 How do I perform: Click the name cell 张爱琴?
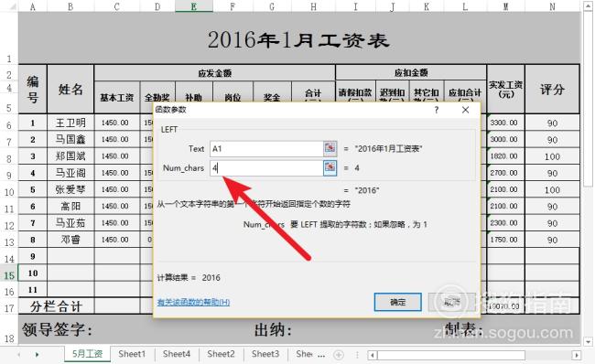click(x=70, y=189)
